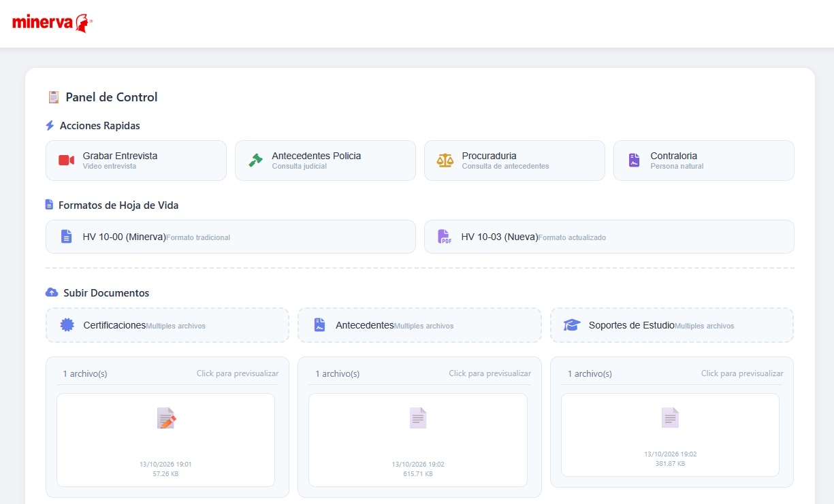Click the "57.26 KB" file size
834x504 pixels.
tap(166, 473)
